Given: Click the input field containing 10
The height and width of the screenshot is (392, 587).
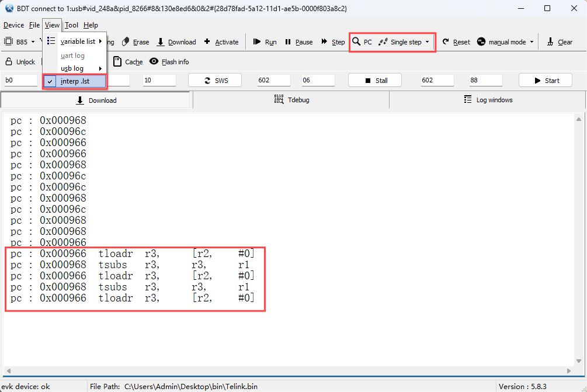Looking at the screenshot, I should pyautogui.click(x=159, y=80).
